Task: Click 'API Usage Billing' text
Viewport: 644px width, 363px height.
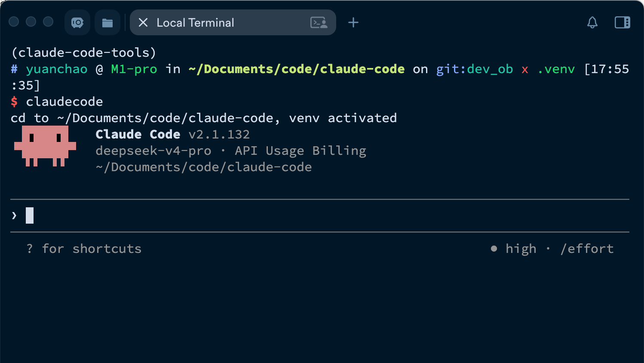Action: click(x=301, y=151)
